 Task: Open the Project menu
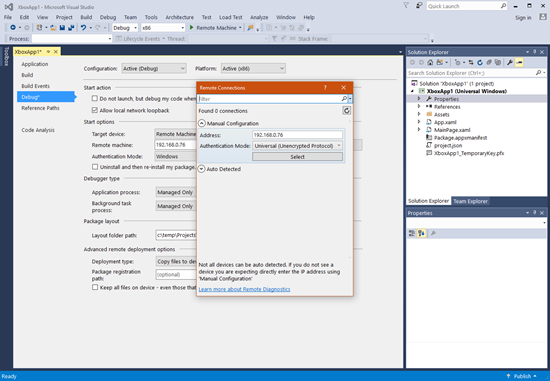(64, 17)
